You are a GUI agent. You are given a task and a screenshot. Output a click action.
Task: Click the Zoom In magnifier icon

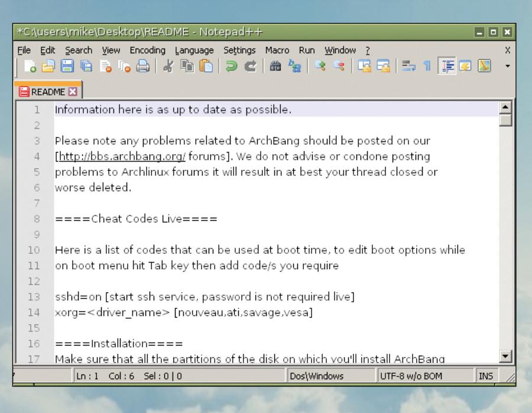coord(320,66)
